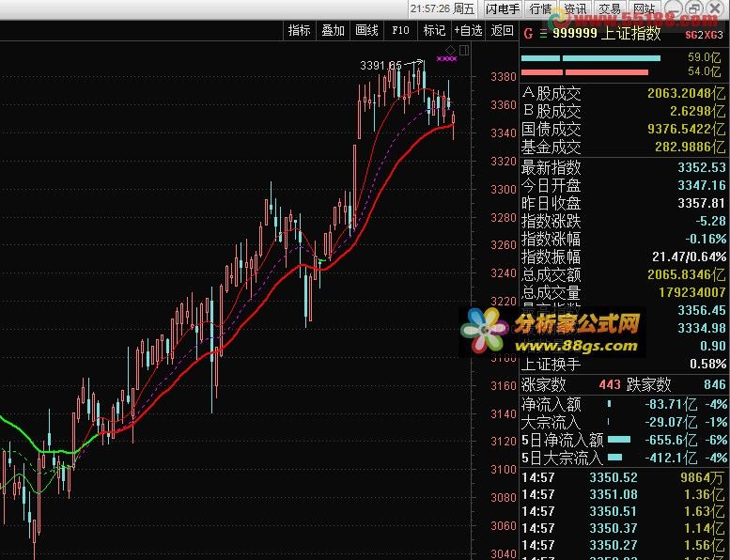Open the 叠加 overlay option
The image size is (730, 560).
pos(333,31)
